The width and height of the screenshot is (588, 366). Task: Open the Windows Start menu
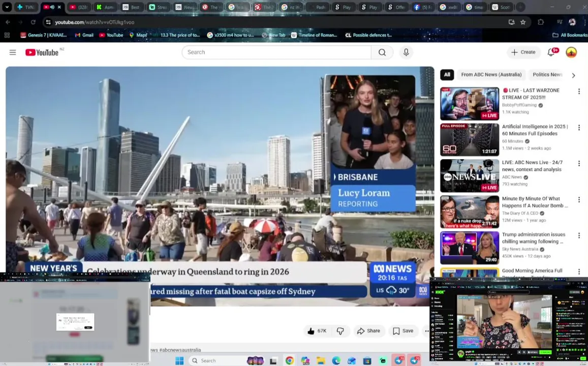pyautogui.click(x=179, y=360)
